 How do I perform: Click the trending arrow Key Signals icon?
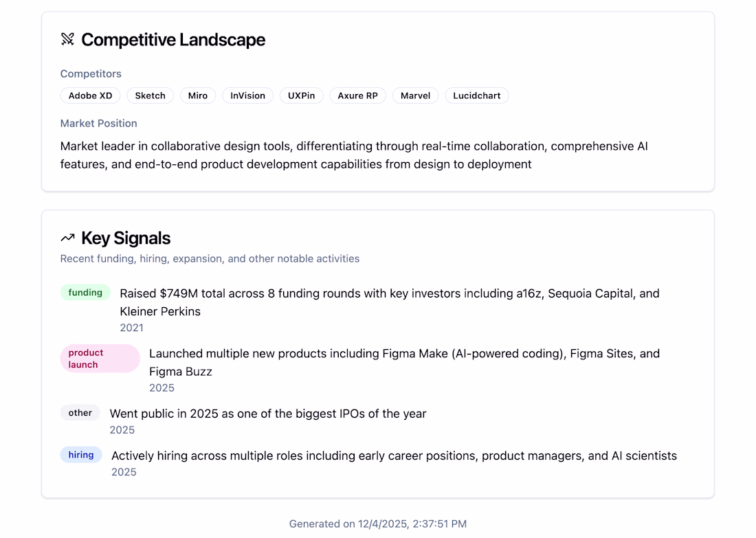(x=67, y=238)
